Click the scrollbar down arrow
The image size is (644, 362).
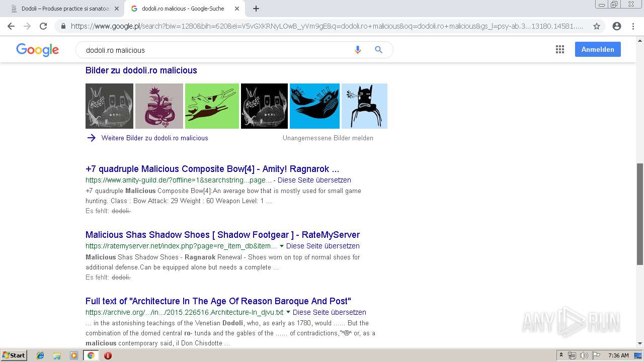pyautogui.click(x=640, y=343)
